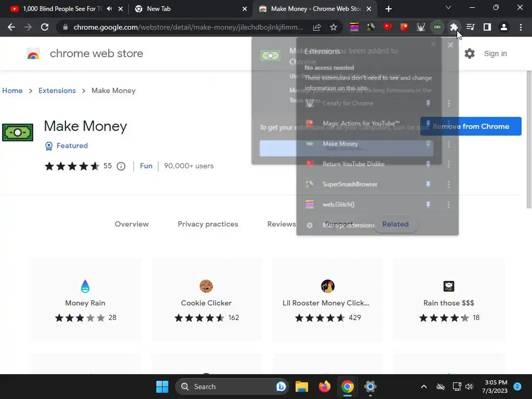Click the page vertical scrollbar
532x399 pixels.
click(528, 139)
